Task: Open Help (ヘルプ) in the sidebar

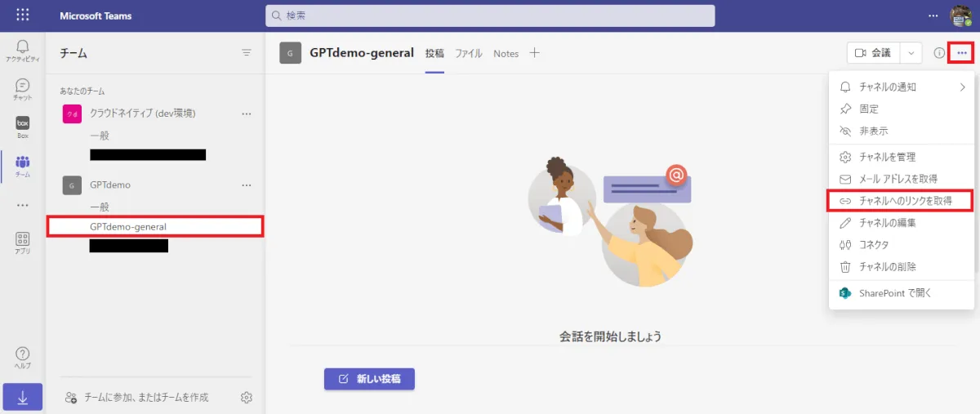Action: click(x=23, y=358)
